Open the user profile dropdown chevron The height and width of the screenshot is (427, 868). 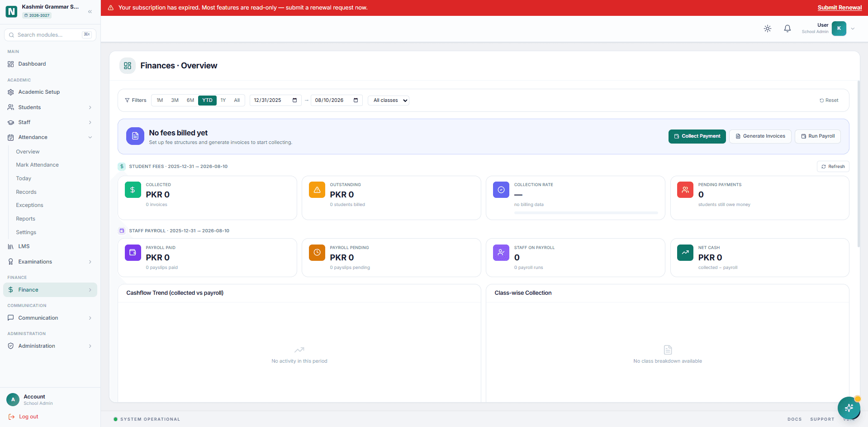[x=853, y=29]
